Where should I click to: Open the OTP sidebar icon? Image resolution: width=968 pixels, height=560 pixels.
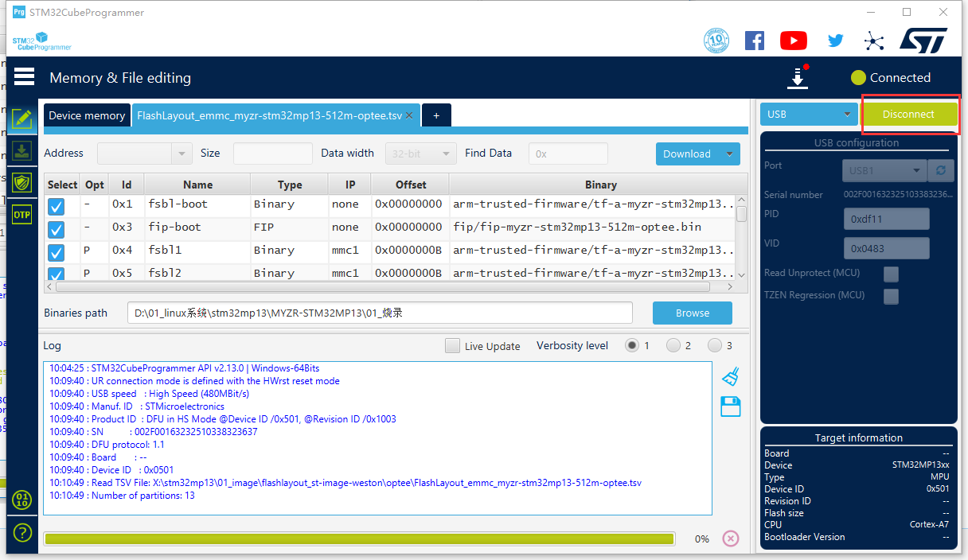pyautogui.click(x=22, y=214)
